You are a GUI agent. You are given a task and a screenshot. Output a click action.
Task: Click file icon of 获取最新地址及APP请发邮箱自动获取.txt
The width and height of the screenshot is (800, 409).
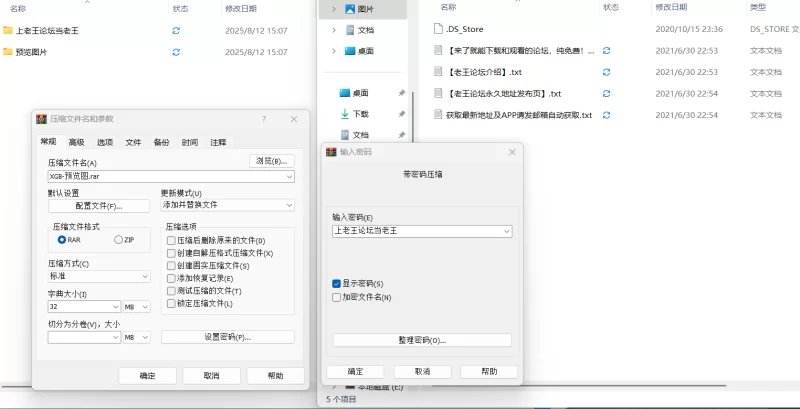pos(438,115)
